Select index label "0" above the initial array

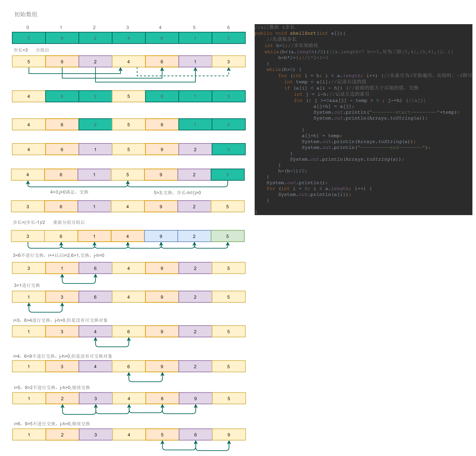28,27
